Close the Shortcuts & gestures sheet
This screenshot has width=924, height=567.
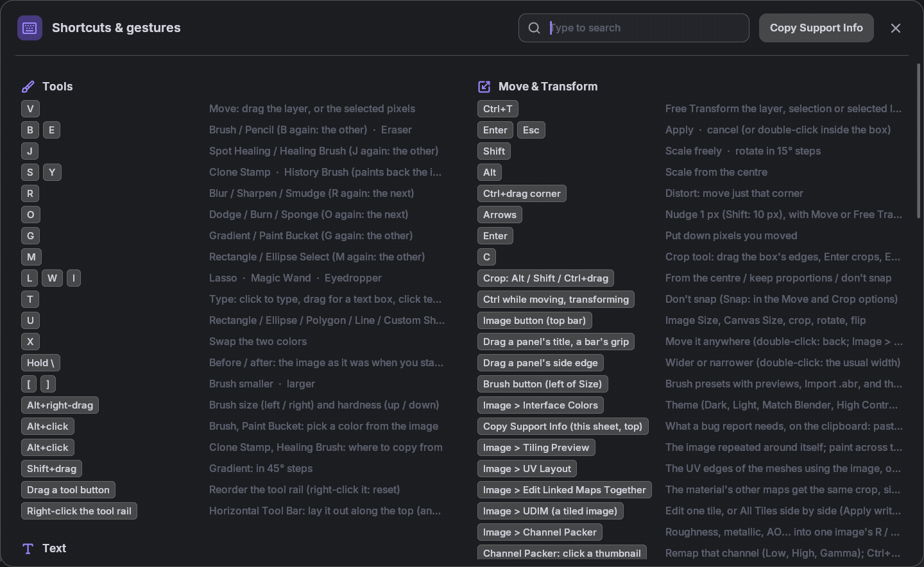896,28
